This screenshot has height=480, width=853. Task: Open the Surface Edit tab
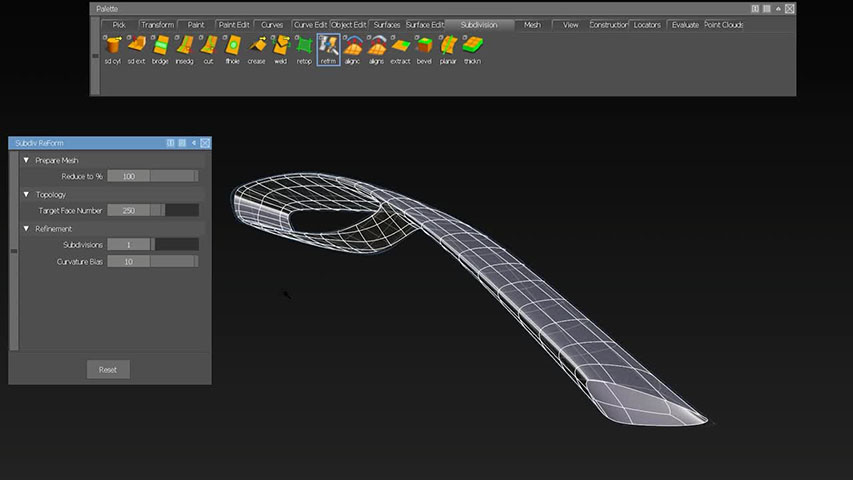(x=425, y=24)
